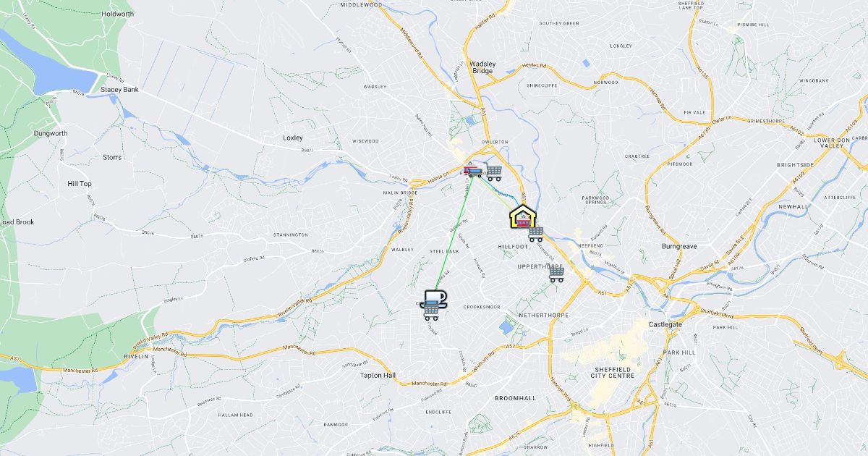Select the Burngreave place label
Image resolution: width=868 pixels, height=456 pixels.
(x=679, y=247)
